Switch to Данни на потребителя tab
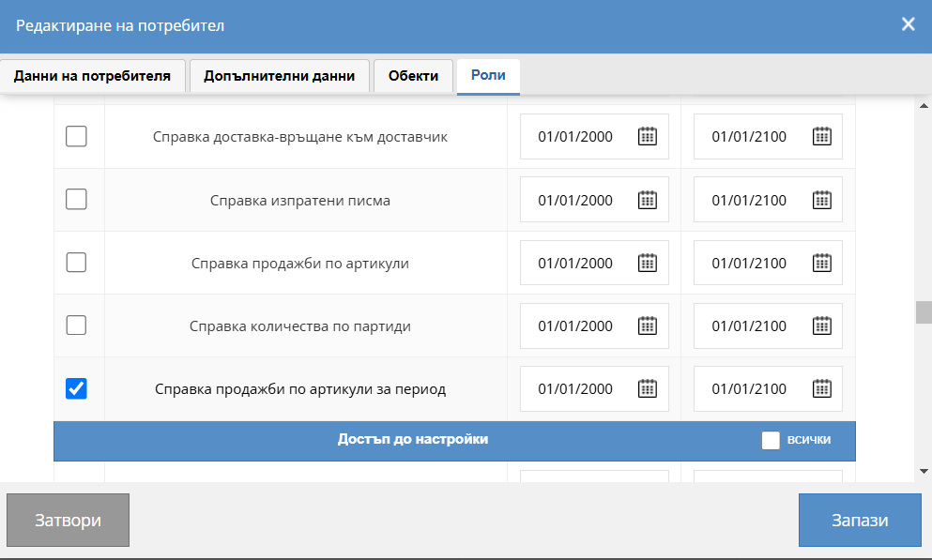Image resolution: width=932 pixels, height=560 pixels. point(92,76)
